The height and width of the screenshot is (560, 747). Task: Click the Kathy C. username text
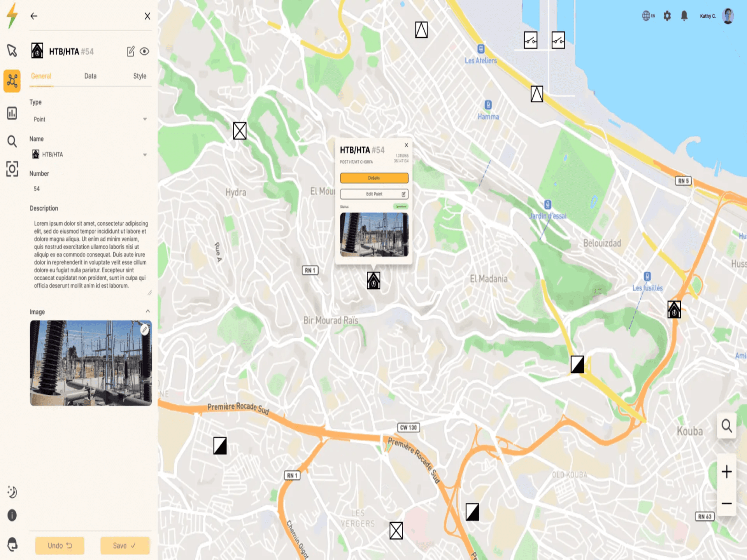click(x=708, y=16)
